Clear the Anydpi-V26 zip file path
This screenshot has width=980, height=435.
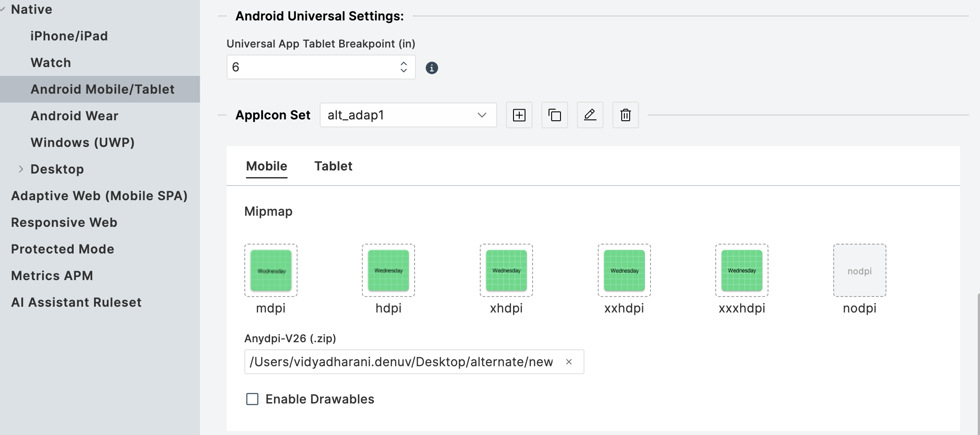[569, 362]
